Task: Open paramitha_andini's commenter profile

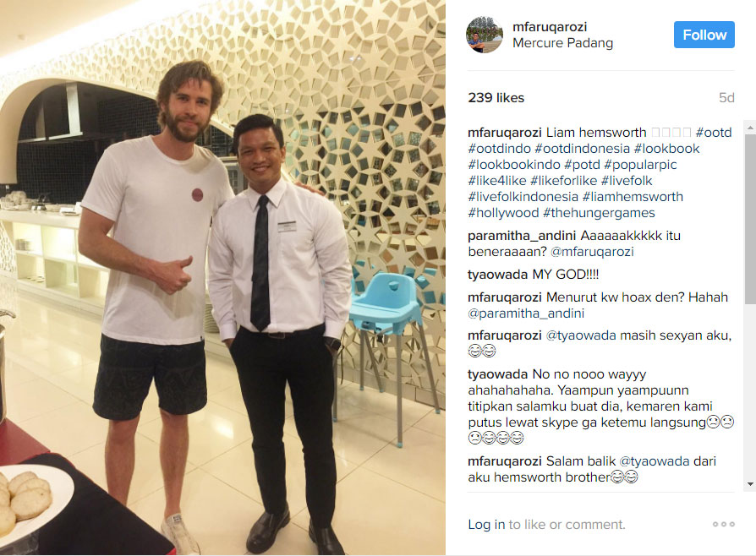Action: tap(522, 236)
